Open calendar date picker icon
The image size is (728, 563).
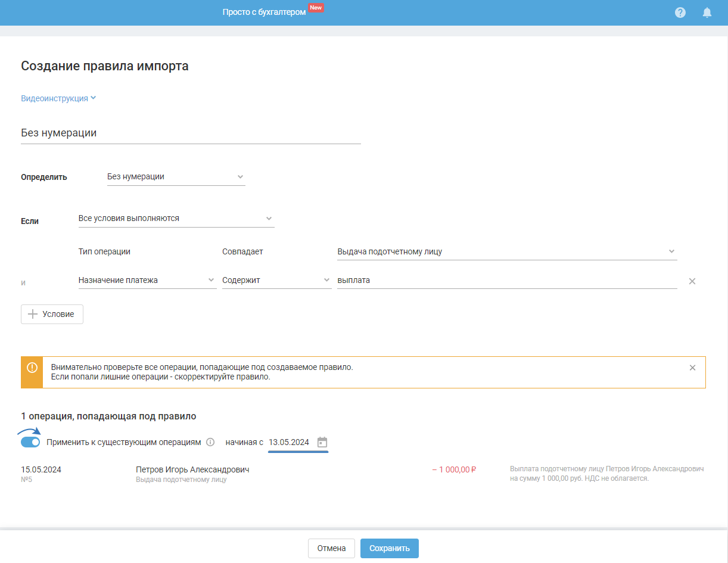click(x=322, y=442)
